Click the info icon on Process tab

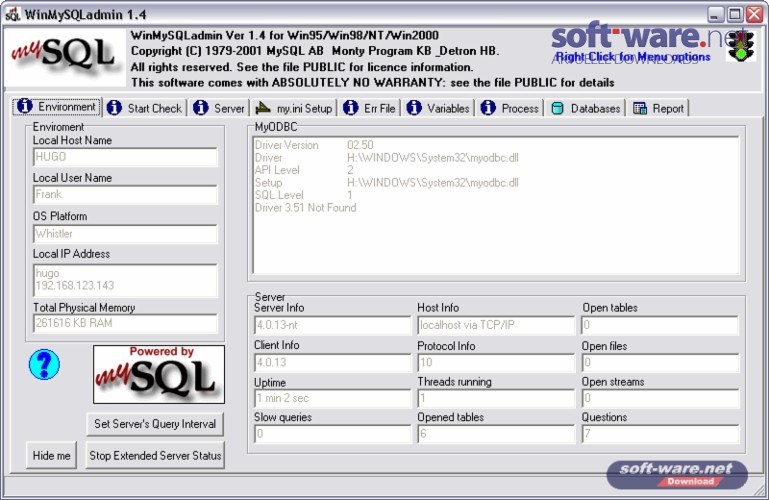(x=487, y=108)
